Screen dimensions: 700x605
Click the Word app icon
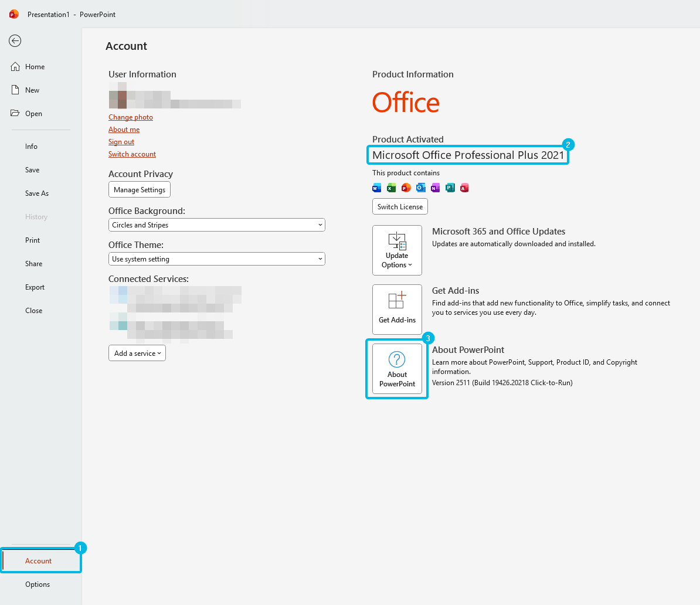point(377,188)
